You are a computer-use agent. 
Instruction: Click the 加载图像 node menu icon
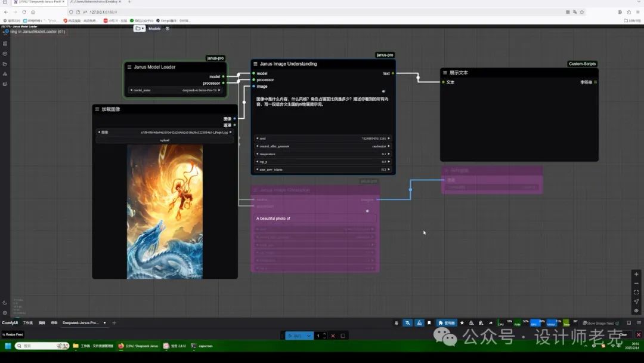(x=97, y=109)
